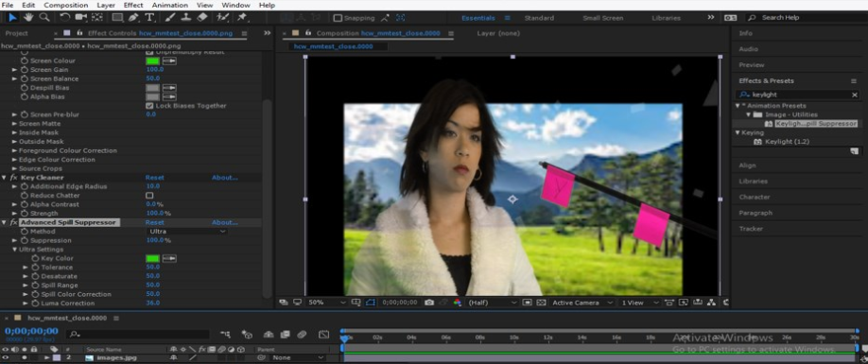Screen dimensions: 868x364
Task: Select the Hand tool
Action: 28,18
